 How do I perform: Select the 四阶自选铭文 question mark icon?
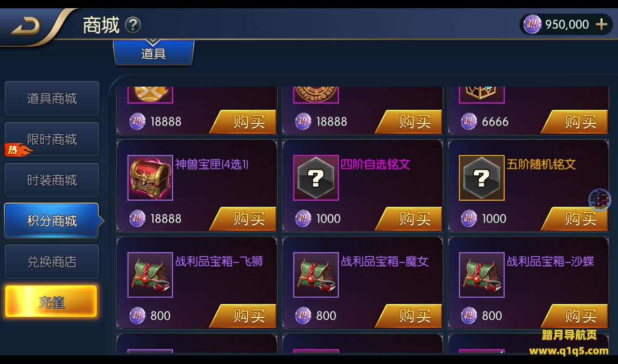[x=316, y=178]
